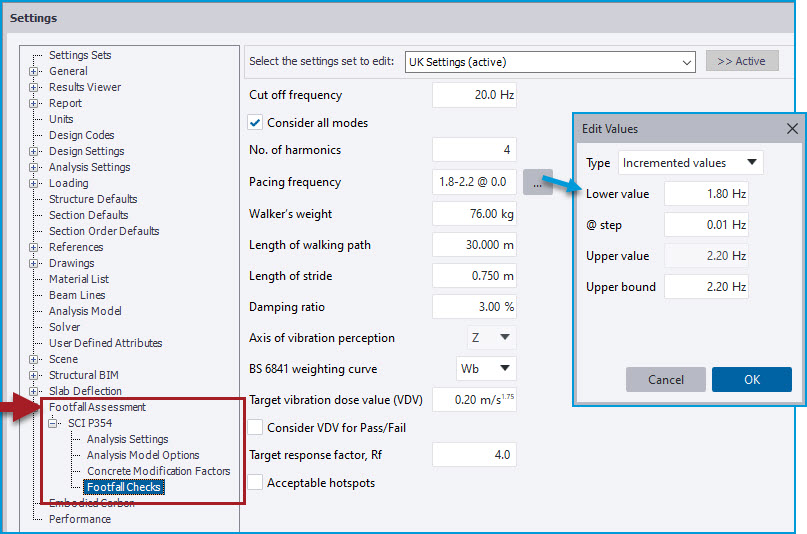Click the >> Active button

click(x=741, y=62)
